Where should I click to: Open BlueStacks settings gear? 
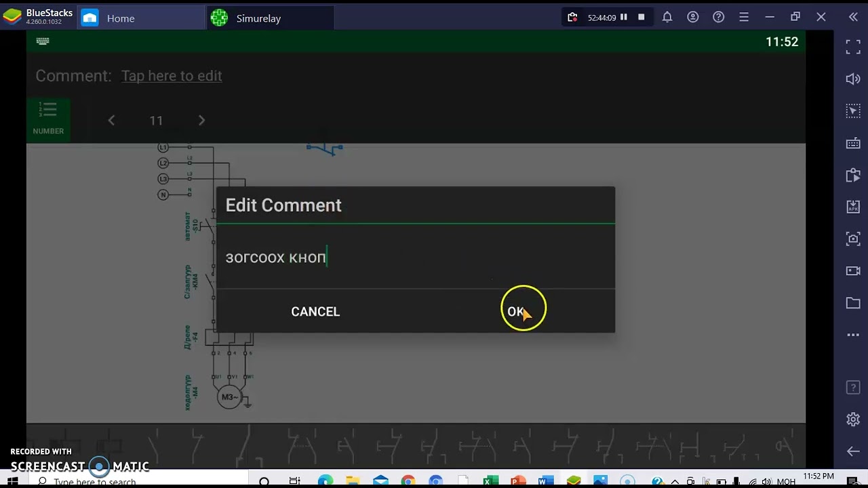pyautogui.click(x=853, y=420)
